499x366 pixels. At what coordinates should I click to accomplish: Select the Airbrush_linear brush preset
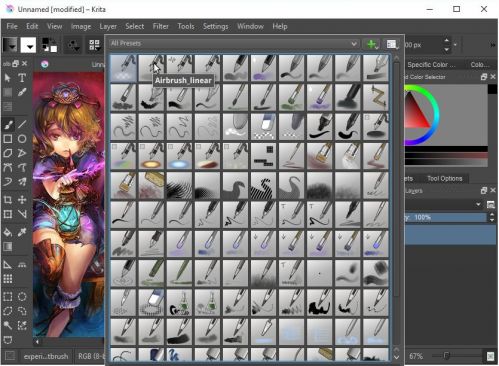[152, 68]
